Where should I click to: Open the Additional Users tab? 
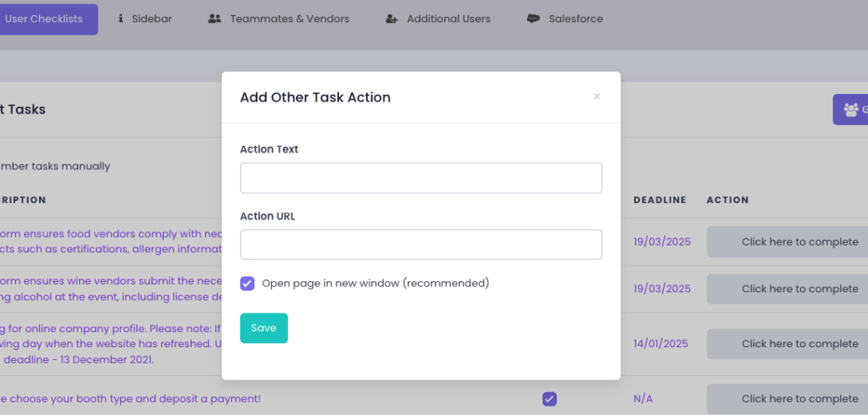click(448, 19)
